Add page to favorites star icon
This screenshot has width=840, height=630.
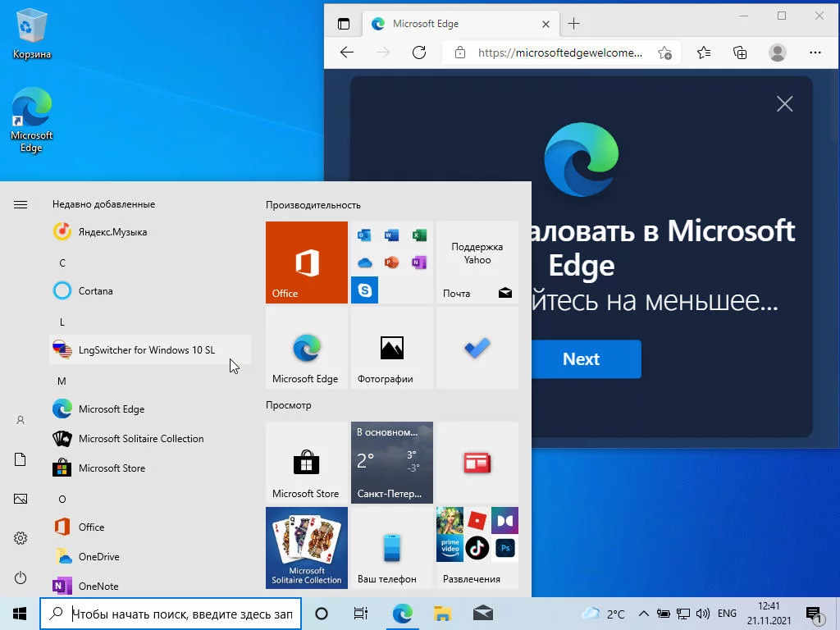pos(664,52)
